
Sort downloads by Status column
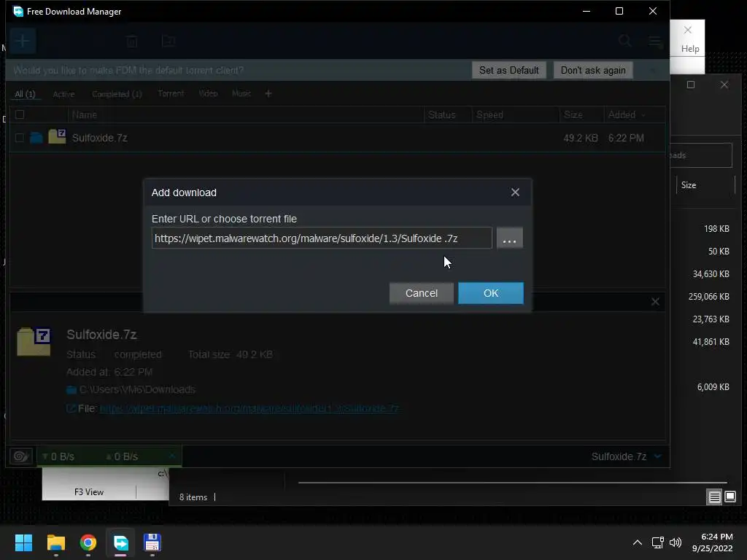pyautogui.click(x=441, y=114)
